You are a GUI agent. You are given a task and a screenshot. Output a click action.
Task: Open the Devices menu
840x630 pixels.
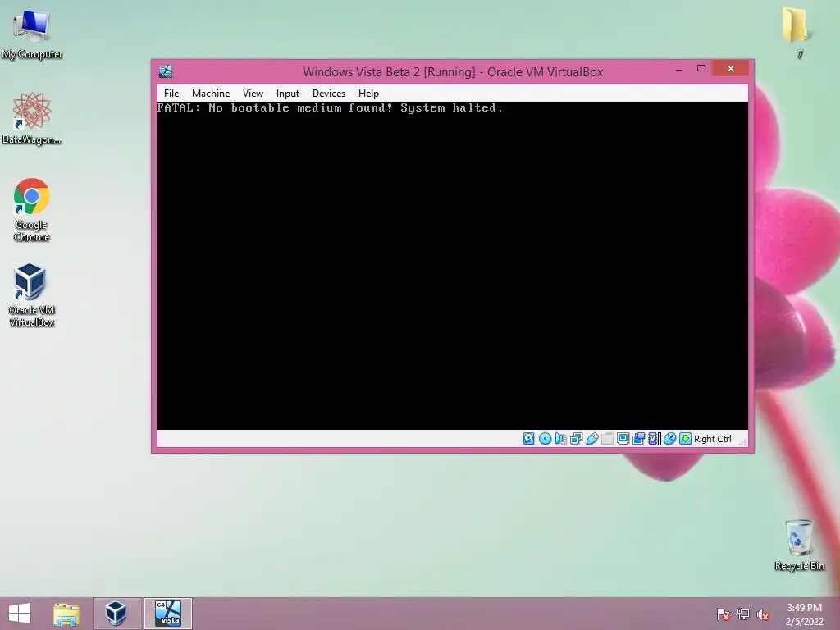coord(329,94)
